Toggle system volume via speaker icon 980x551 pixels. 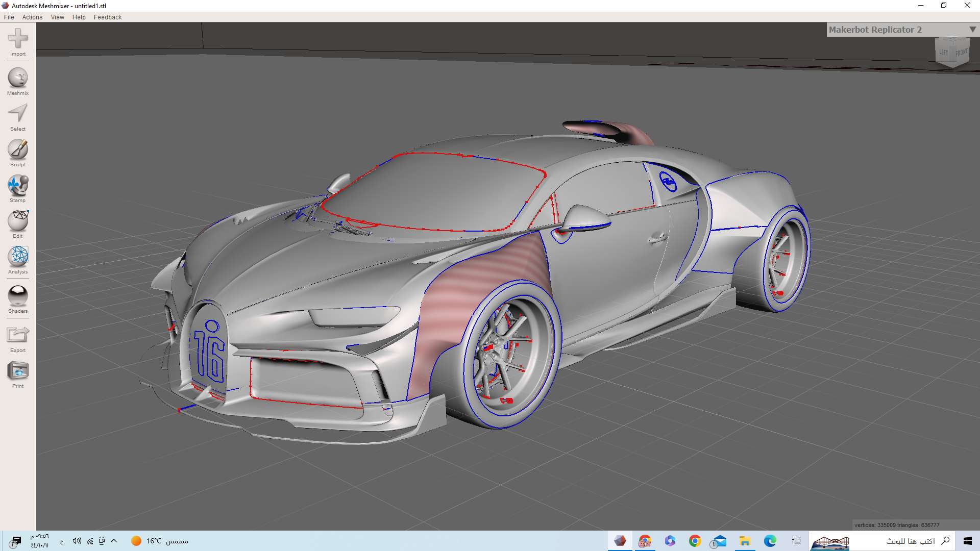point(77,541)
